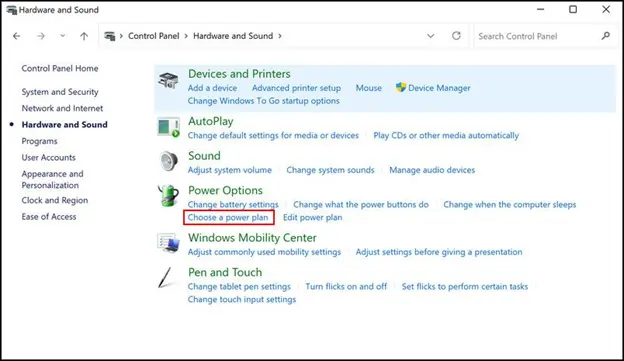Click Turn flicks on and off
Viewport: 624px width, 361px height.
(346, 287)
